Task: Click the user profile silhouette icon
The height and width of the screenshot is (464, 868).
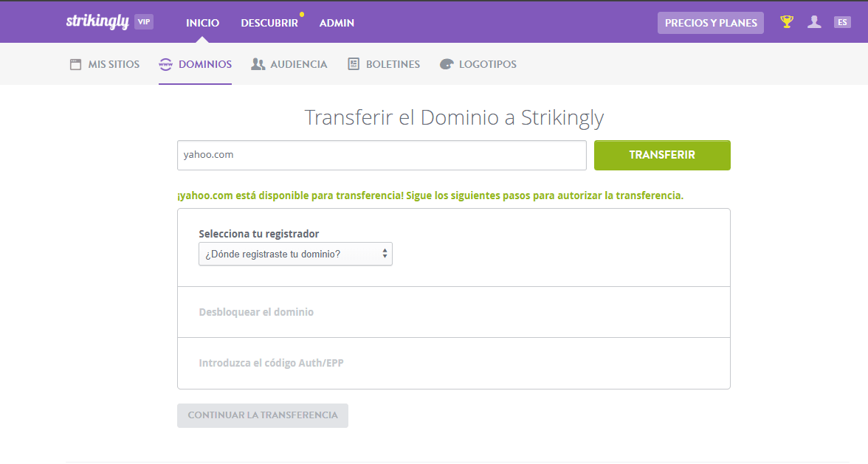Action: (814, 21)
